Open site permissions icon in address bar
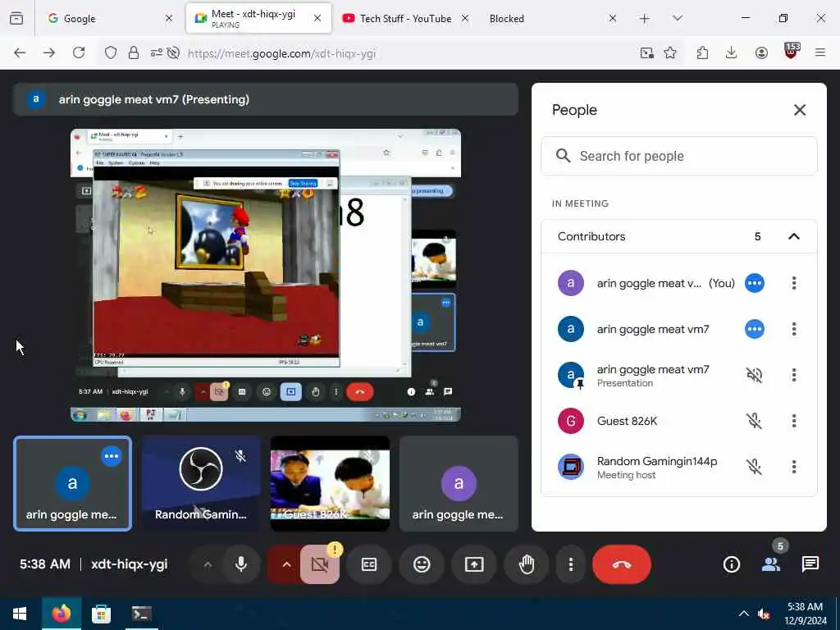 [x=157, y=52]
